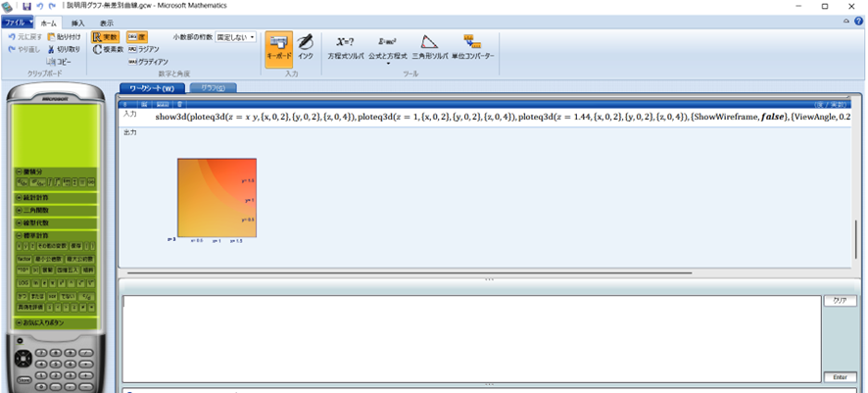This screenshot has width=868, height=393.
Task: Click the save icon in title bar
Action: point(26,7)
